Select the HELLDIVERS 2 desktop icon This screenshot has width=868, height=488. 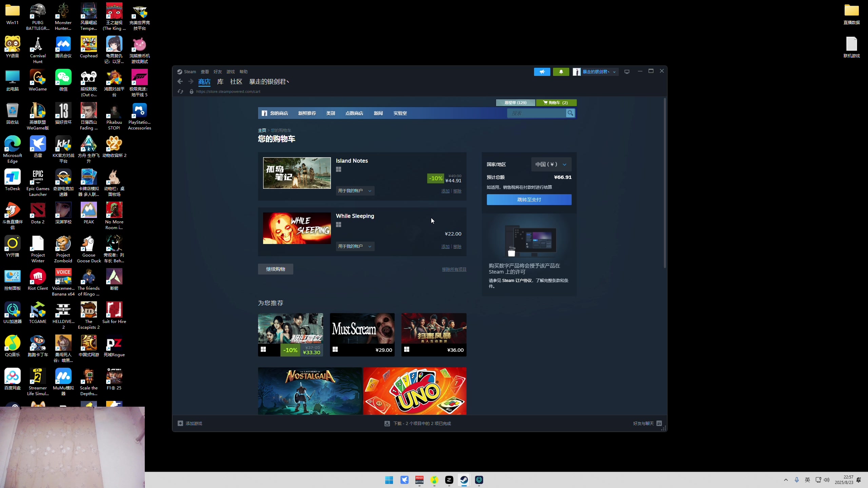pos(63,316)
